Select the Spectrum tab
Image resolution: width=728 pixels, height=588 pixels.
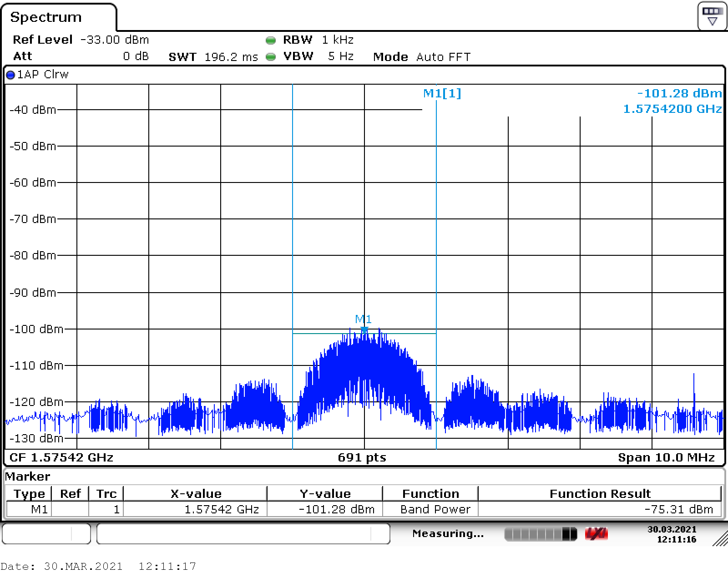pyautogui.click(x=46, y=17)
